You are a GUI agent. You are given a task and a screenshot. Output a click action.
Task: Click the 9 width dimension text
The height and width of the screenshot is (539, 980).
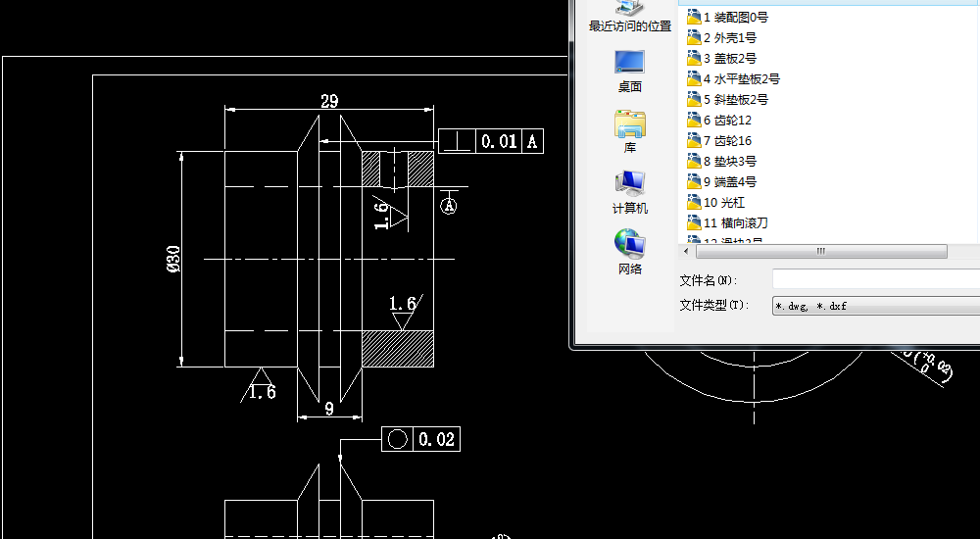(x=329, y=409)
